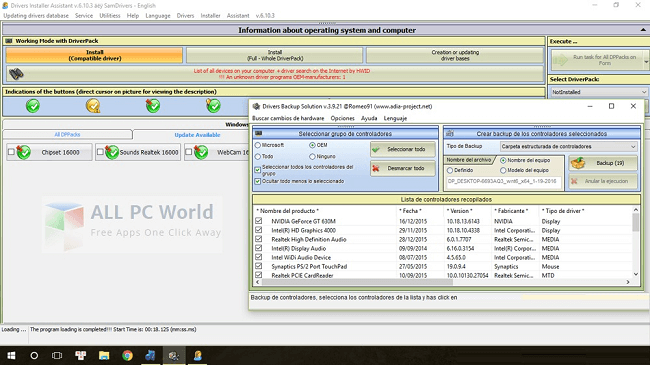
Task: Open Tipo de Backup dropdown
Action: click(568, 146)
